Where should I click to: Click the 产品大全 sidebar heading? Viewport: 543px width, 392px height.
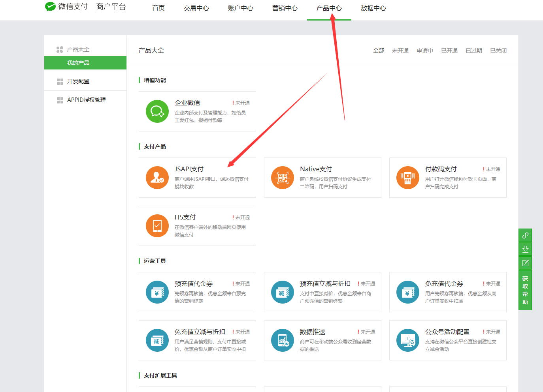[x=78, y=49]
